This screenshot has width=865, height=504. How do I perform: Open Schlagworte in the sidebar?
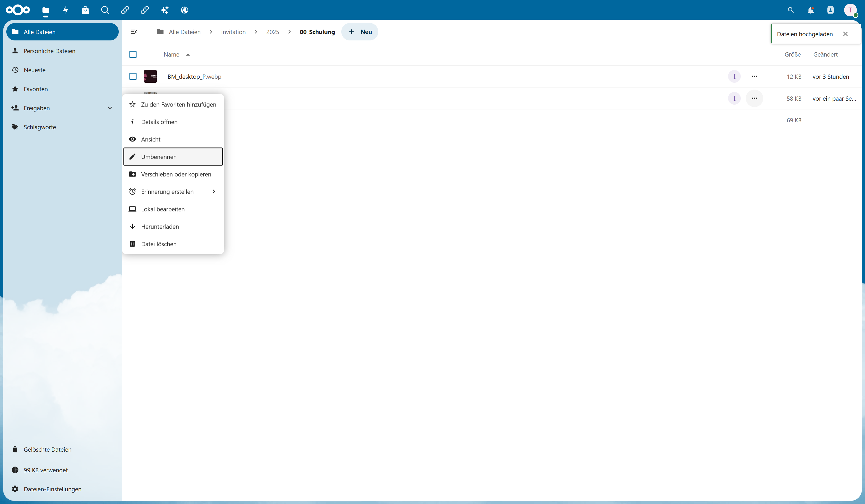[62, 127]
